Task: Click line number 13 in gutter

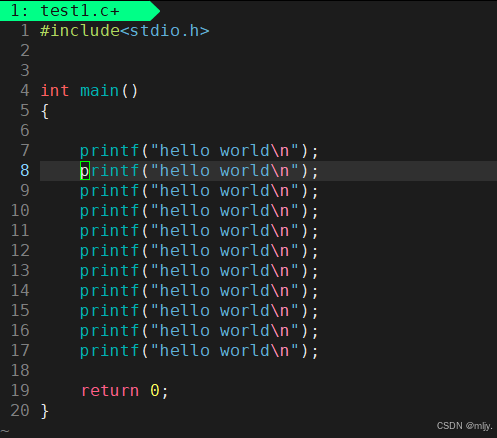Action: 20,271
